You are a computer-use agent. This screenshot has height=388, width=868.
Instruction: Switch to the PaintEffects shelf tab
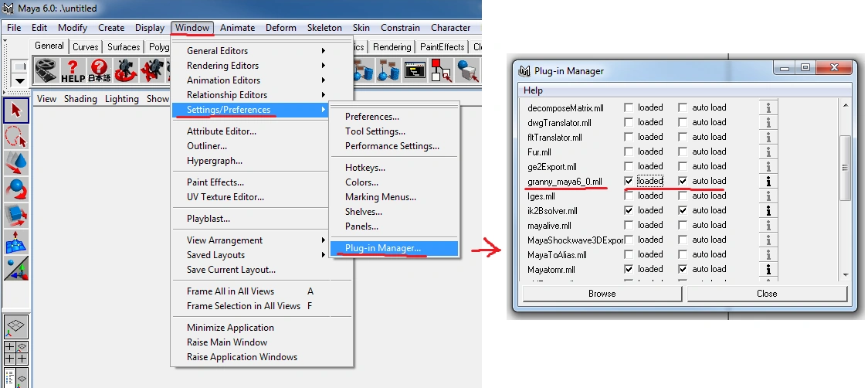442,47
